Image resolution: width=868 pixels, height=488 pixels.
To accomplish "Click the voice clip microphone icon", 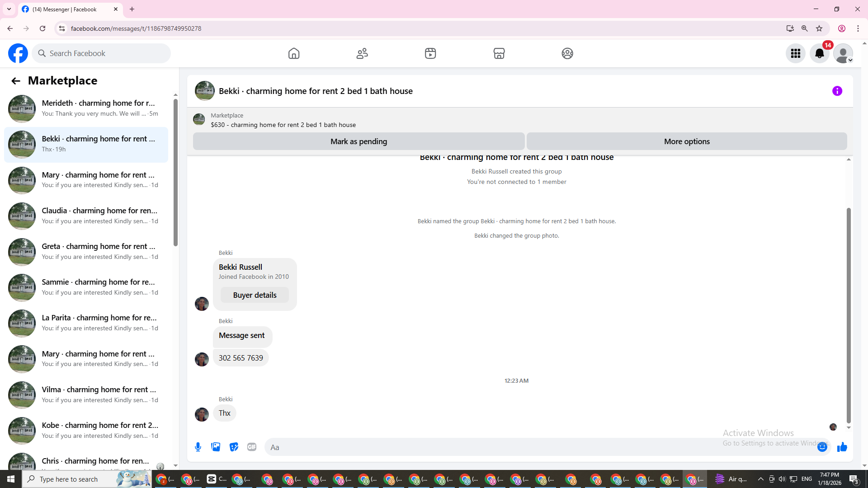I will pyautogui.click(x=198, y=447).
